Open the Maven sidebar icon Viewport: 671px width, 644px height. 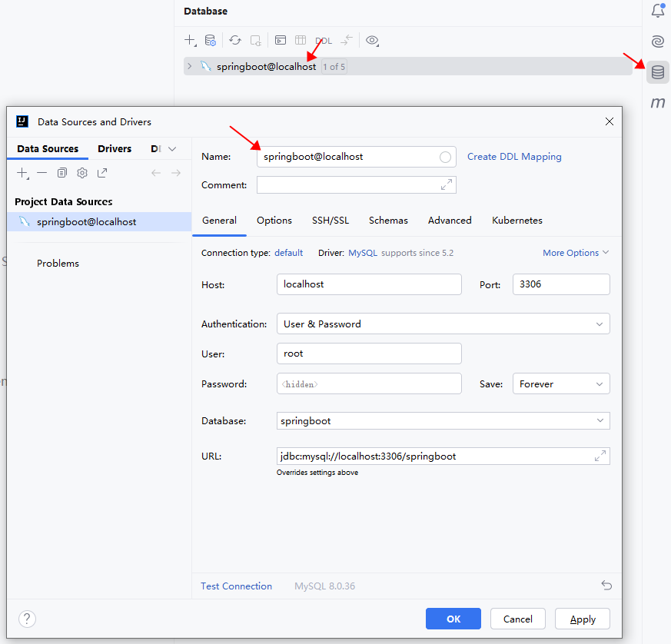[658, 103]
